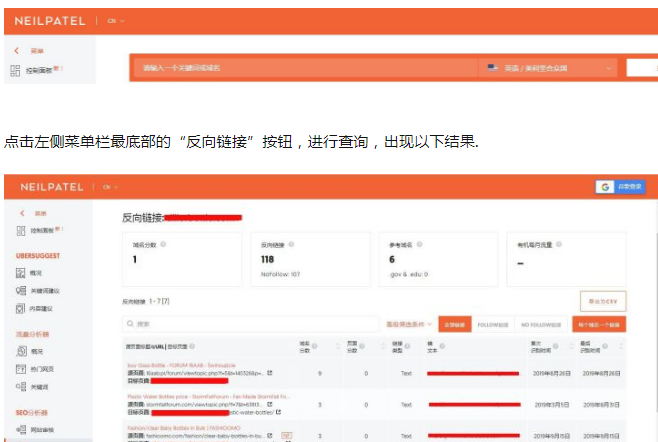Click the info icon in the 域名分数 table column header
The image size is (658, 442).
314,346
